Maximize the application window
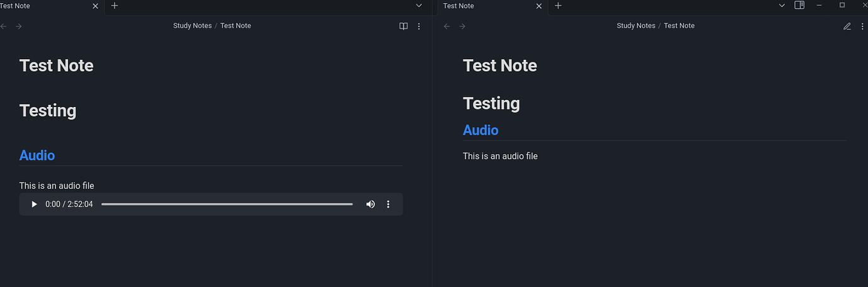 [x=842, y=5]
